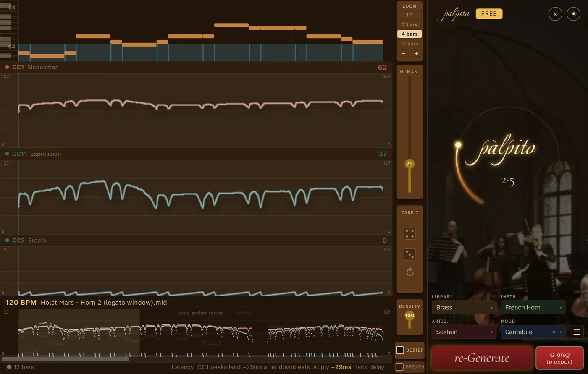This screenshot has height=374, width=588.
Task: Click the CC2 Breath value 0
Action: [x=384, y=241]
